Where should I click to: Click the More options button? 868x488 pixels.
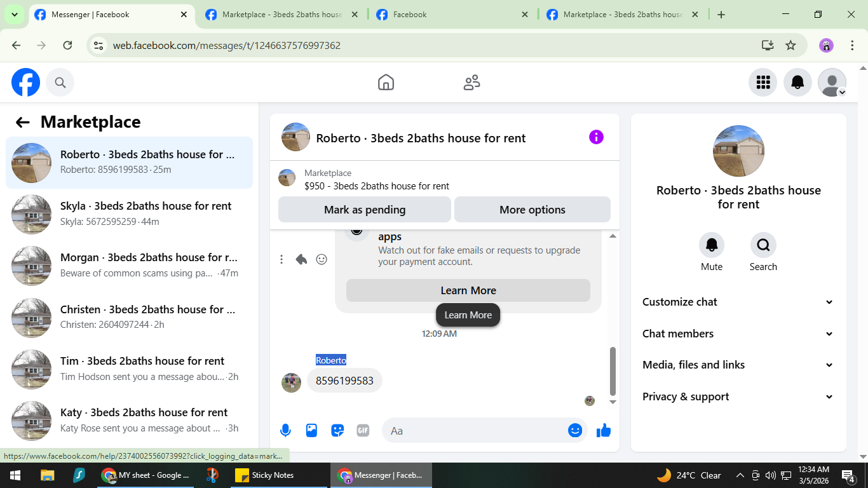[x=532, y=210]
